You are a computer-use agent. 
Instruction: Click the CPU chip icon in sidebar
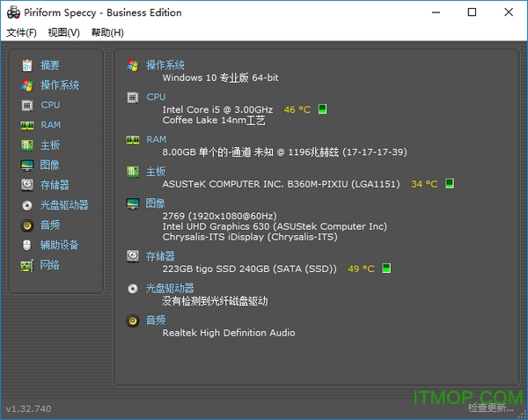tap(27, 106)
